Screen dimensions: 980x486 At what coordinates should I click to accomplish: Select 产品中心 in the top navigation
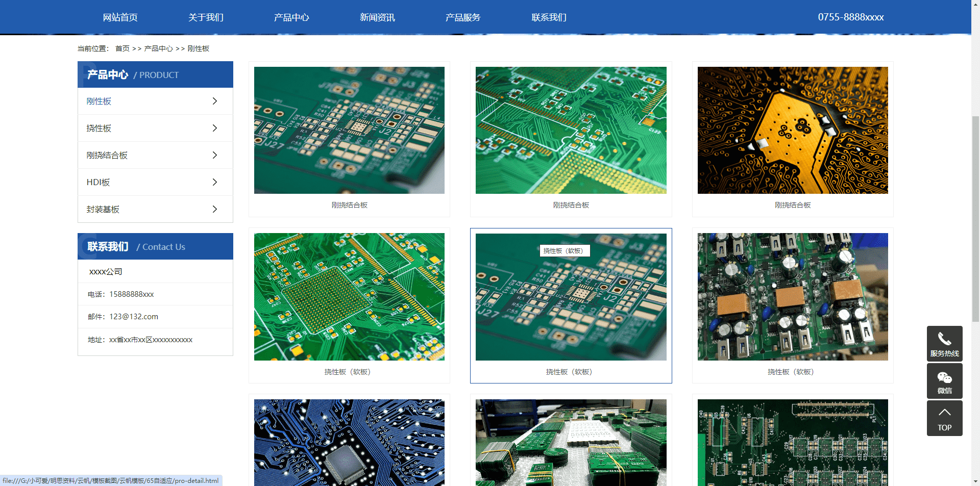[x=292, y=17]
